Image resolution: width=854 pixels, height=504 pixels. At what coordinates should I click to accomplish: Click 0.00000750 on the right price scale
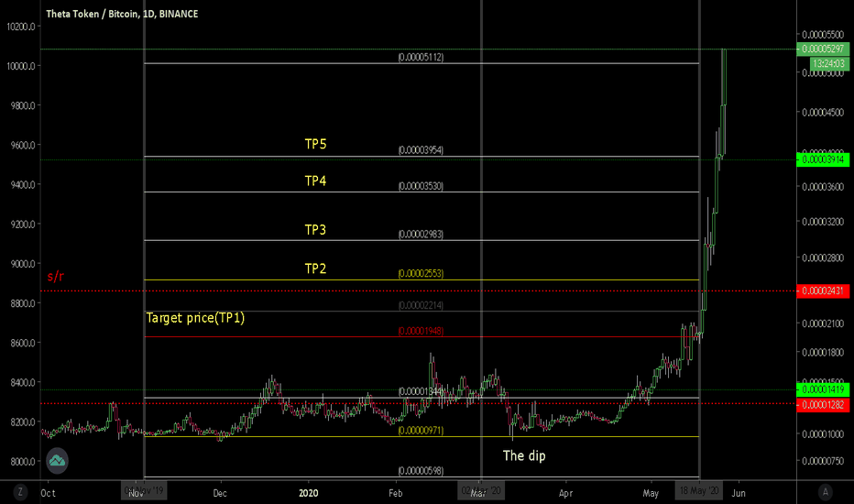(x=823, y=461)
